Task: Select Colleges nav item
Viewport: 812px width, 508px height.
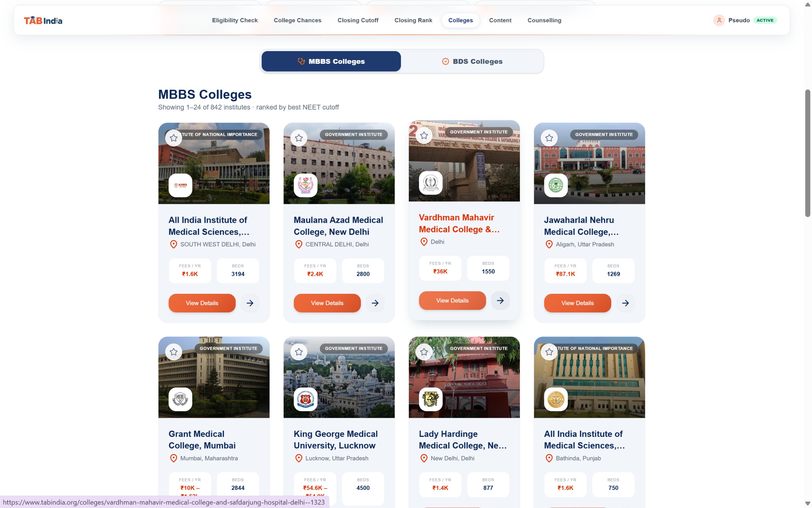Action: click(x=460, y=20)
